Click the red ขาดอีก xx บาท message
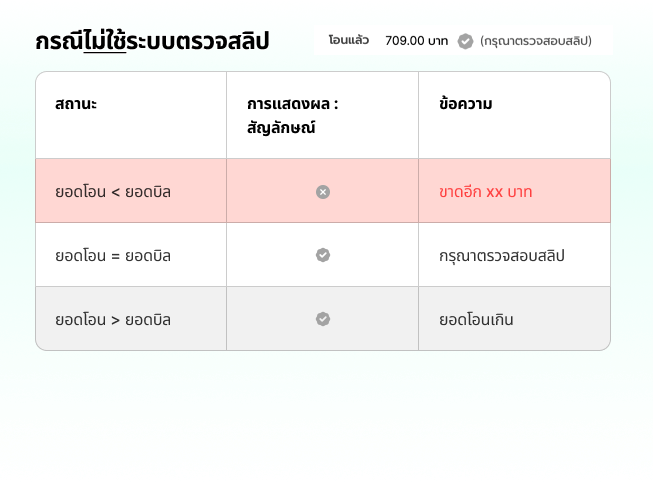The width and height of the screenshot is (653, 482). pos(486,192)
